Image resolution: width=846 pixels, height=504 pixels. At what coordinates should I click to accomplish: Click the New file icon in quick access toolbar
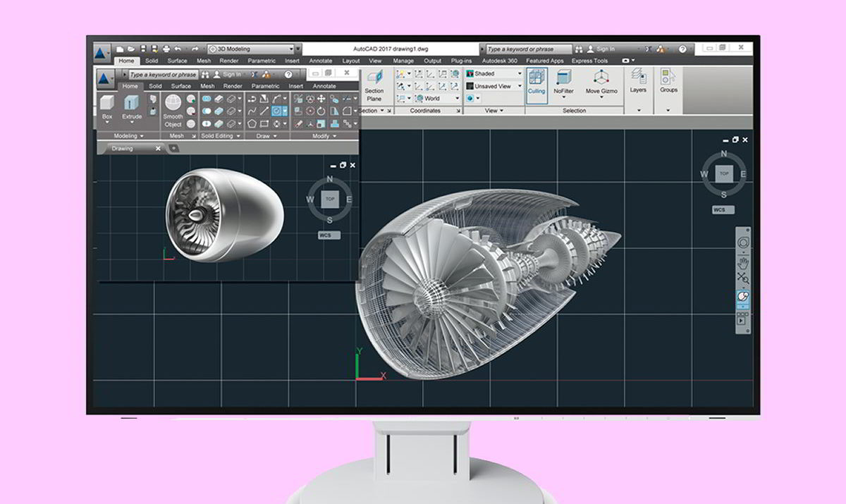(x=120, y=49)
